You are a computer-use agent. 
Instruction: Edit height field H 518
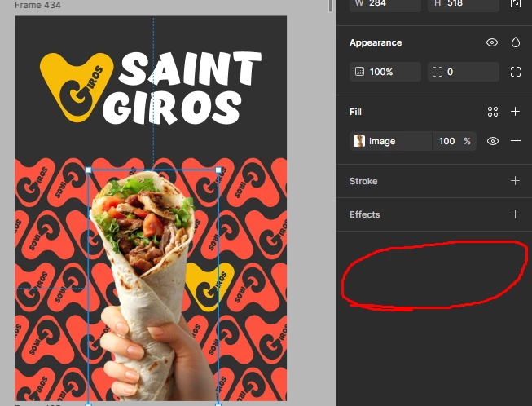[463, 4]
